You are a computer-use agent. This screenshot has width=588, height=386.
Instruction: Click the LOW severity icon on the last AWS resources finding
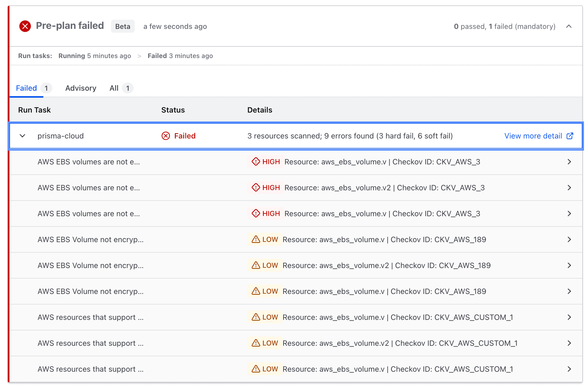[256, 369]
